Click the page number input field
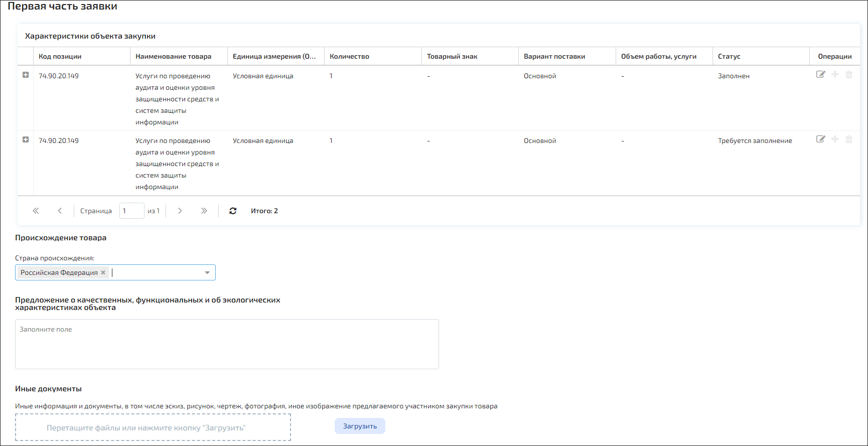Image resolution: width=868 pixels, height=446 pixels. (x=132, y=211)
